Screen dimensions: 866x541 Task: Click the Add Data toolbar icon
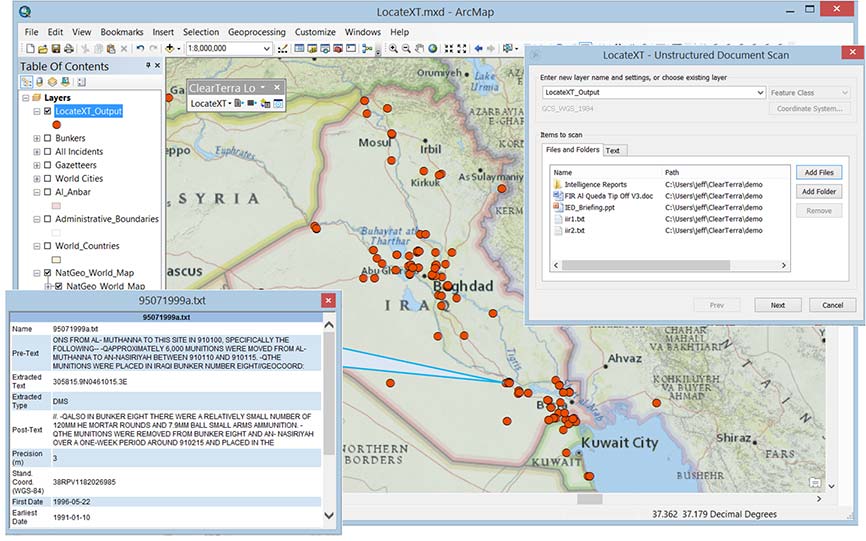tap(171, 49)
